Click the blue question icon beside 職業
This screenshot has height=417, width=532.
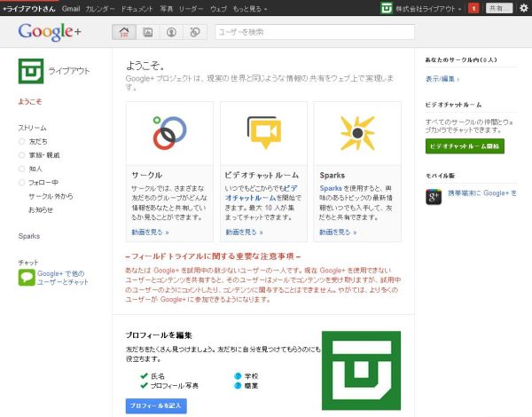(x=238, y=385)
